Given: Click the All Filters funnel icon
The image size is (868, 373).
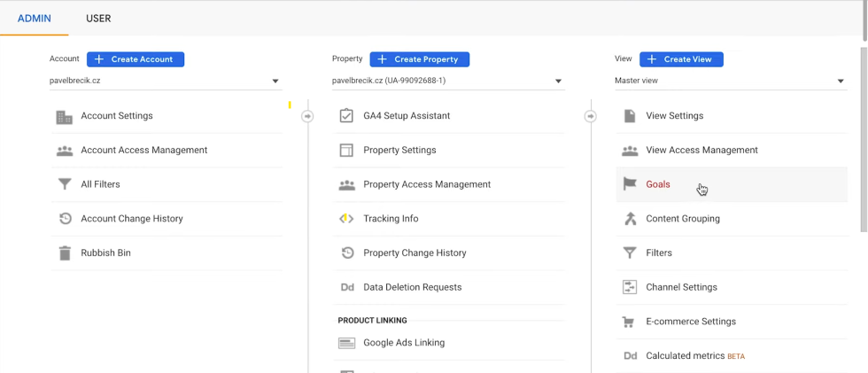Looking at the screenshot, I should click(65, 185).
